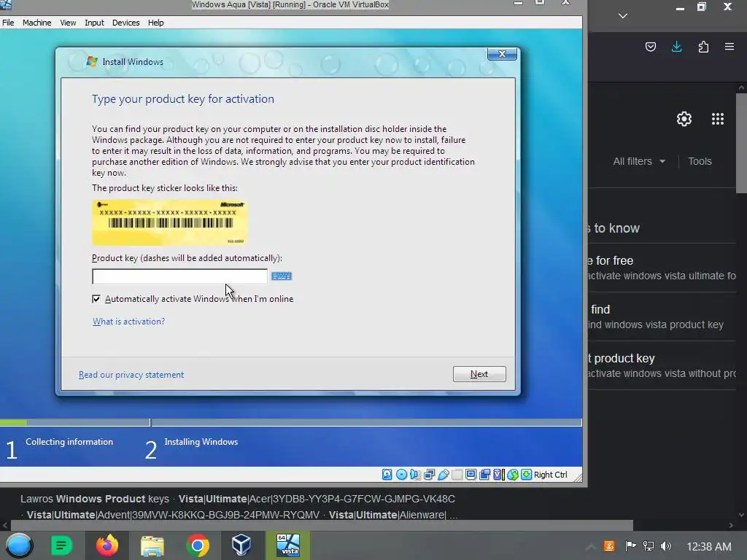Show hidden system tray icons arrow
The height and width of the screenshot is (560, 747).
coord(590,547)
